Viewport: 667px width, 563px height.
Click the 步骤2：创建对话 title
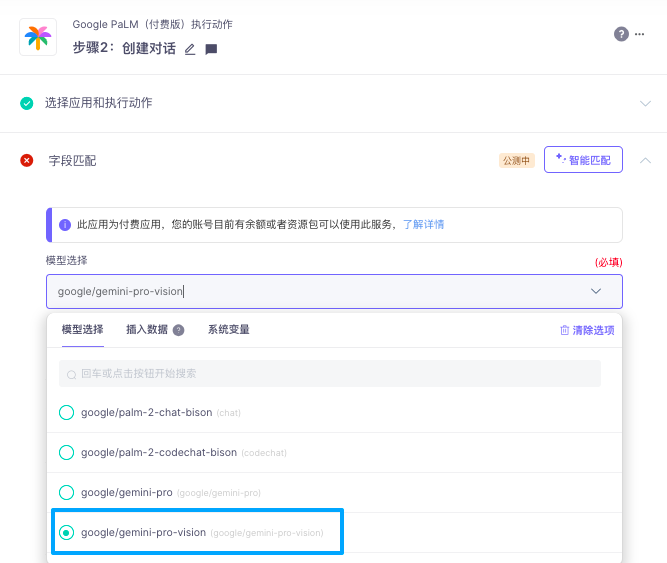(x=124, y=48)
